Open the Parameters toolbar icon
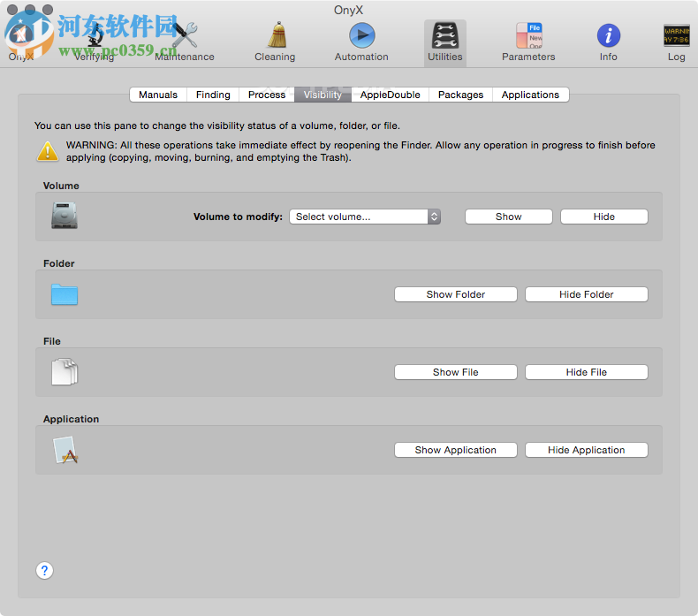Viewport: 698px width, 616px height. 528,35
